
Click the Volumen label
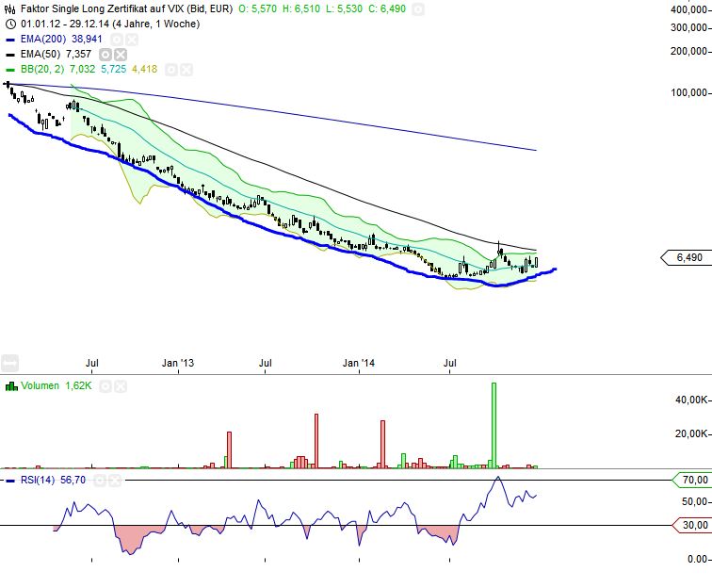click(40, 385)
